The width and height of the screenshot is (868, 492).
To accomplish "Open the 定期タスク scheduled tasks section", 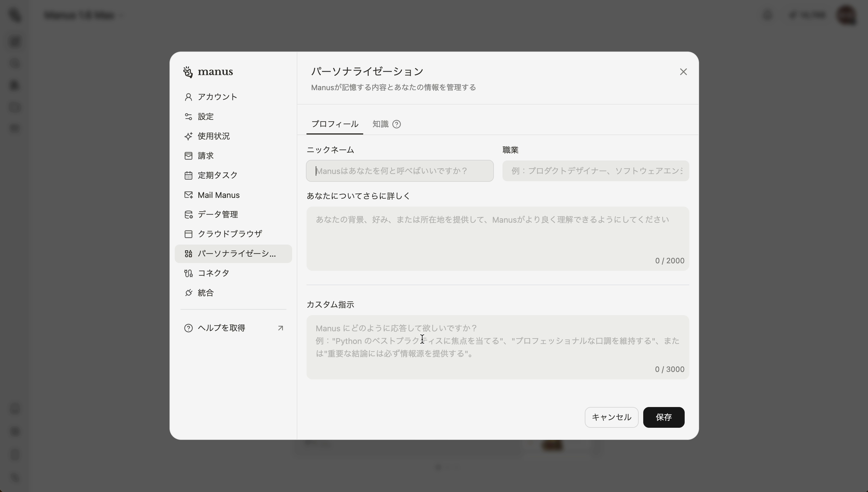I will tap(217, 175).
